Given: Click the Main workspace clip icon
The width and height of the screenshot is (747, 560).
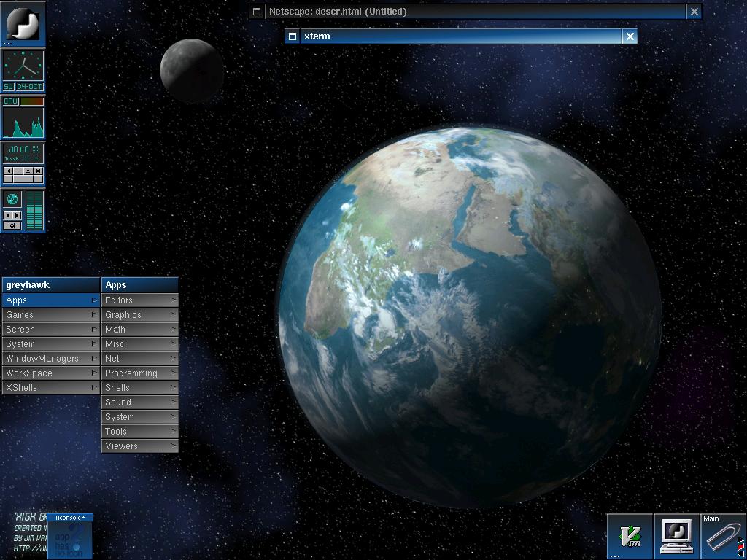Looking at the screenshot, I should 723,537.
